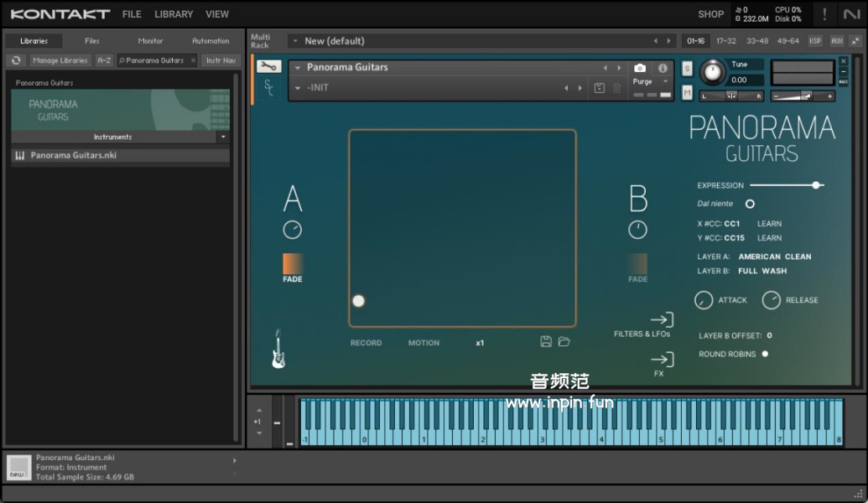This screenshot has width=868, height=503.
Task: Click the wrench edit instrument icon
Action: click(x=269, y=67)
